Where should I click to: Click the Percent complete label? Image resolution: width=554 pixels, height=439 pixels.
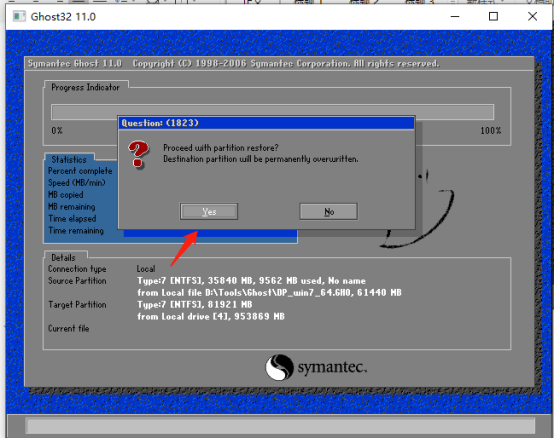[x=80, y=171]
